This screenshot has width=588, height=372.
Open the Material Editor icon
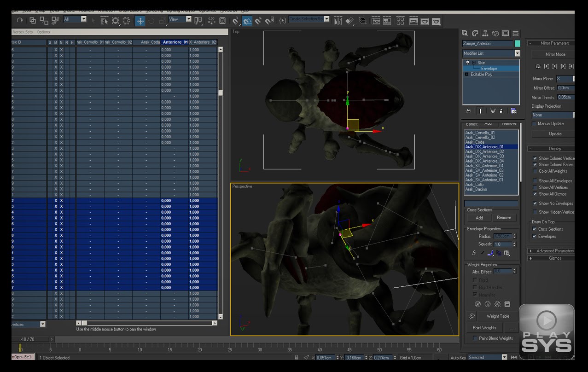pos(400,21)
